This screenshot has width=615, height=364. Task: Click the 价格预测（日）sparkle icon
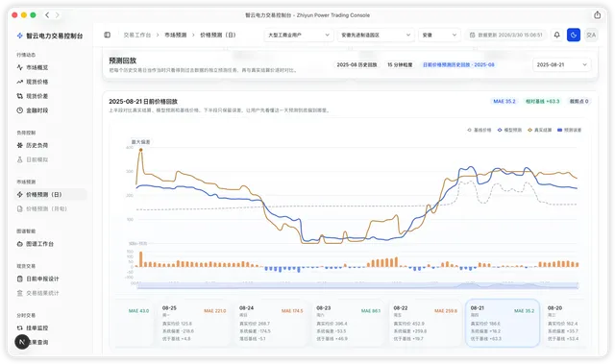19,194
